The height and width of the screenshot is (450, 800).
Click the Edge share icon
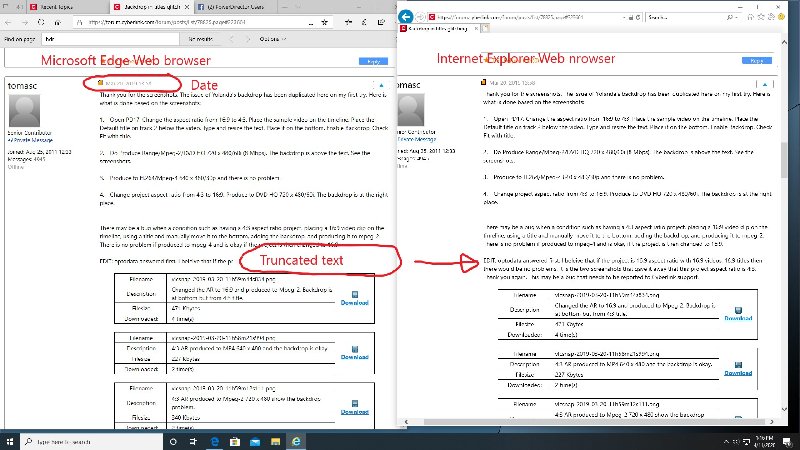point(381,22)
